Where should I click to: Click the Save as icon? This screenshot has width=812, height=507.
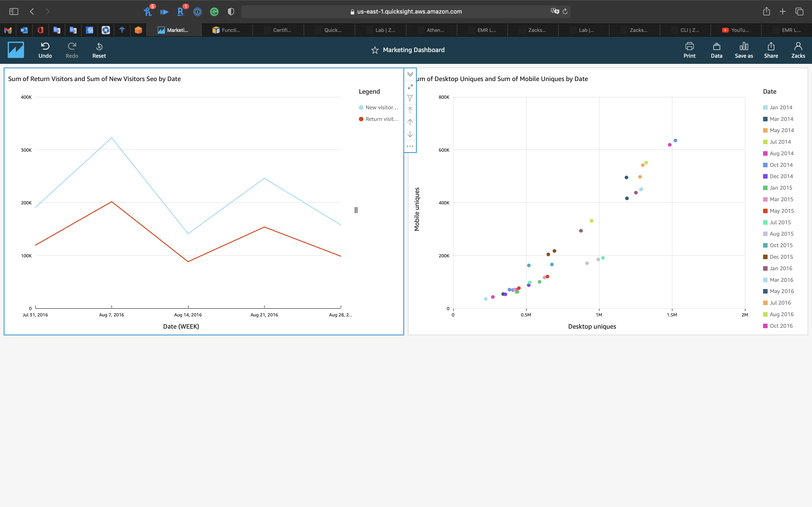(744, 46)
